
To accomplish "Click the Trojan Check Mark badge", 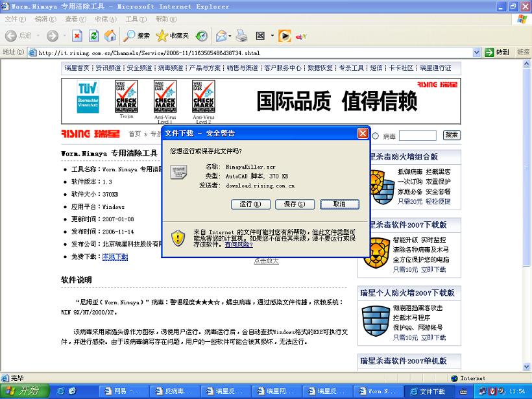I will (x=127, y=97).
